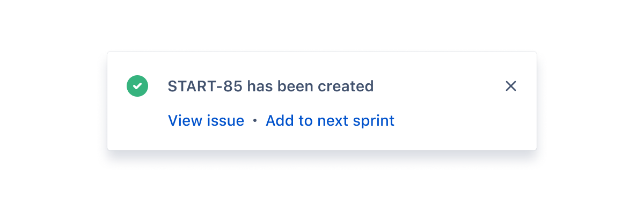644x202 pixels.
Task: Click the dot separator between the links
Action: [255, 121]
